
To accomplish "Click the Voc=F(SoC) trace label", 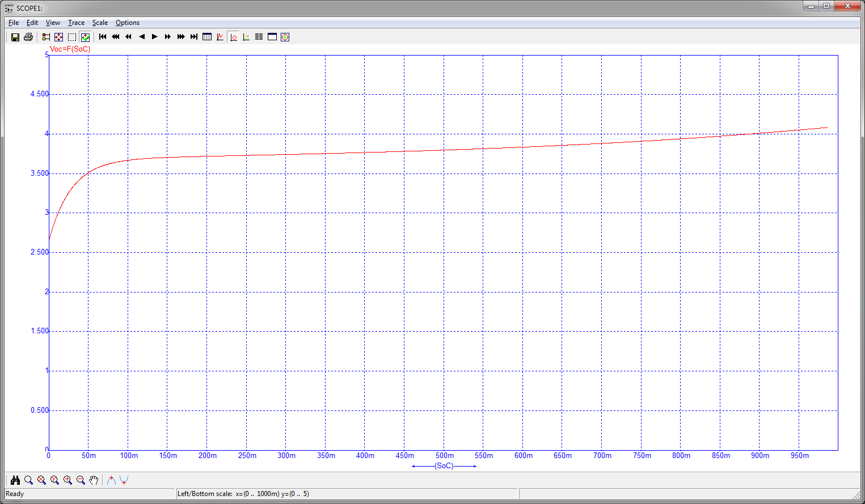I will 70,49.
